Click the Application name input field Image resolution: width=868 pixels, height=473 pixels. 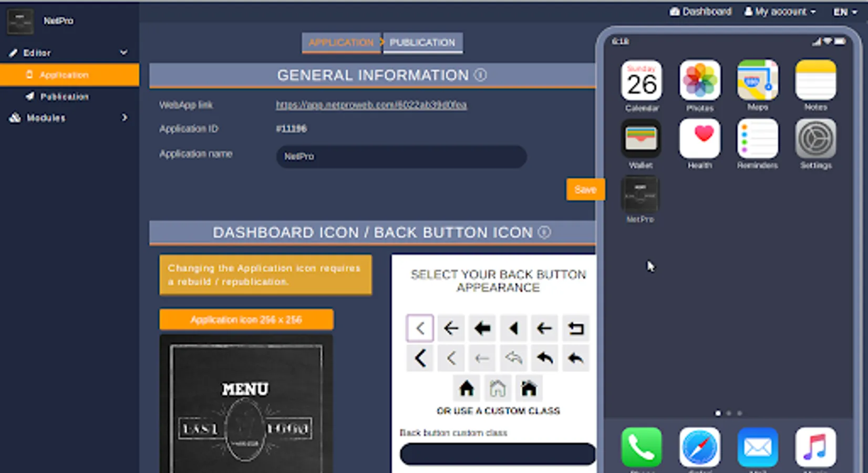click(x=401, y=157)
